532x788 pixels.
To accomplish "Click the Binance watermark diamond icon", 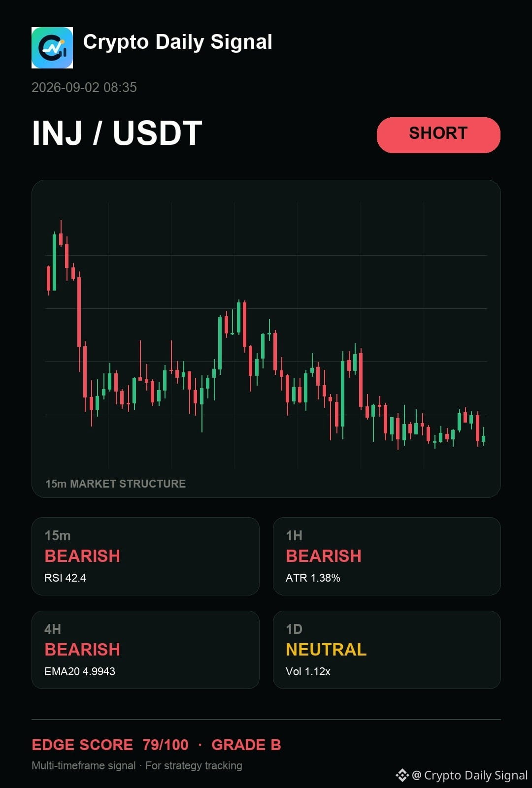I will 402,775.
